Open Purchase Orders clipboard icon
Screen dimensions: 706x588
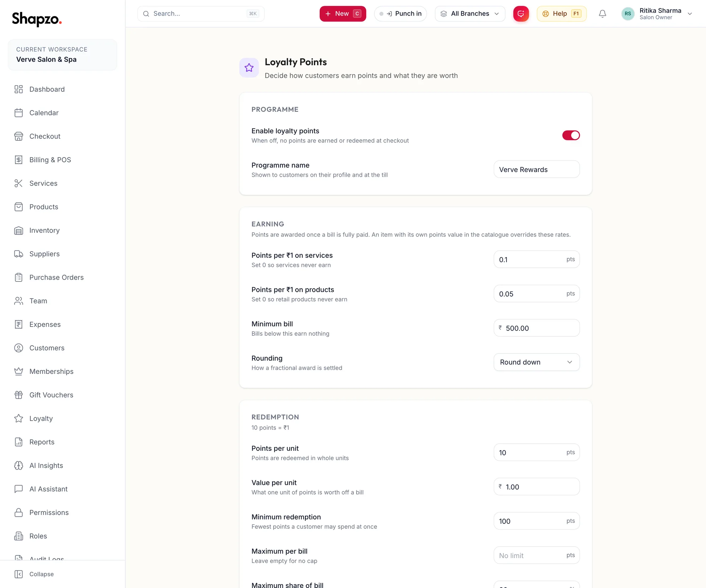pyautogui.click(x=19, y=278)
